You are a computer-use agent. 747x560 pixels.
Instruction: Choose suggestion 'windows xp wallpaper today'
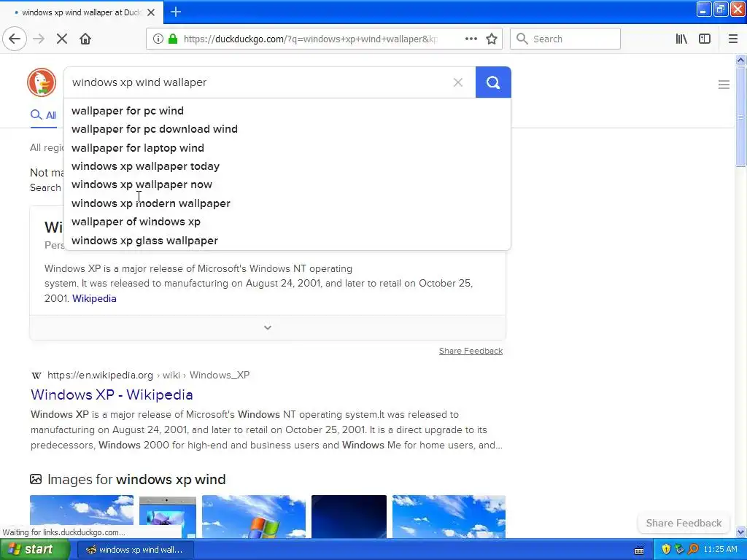tap(287, 166)
